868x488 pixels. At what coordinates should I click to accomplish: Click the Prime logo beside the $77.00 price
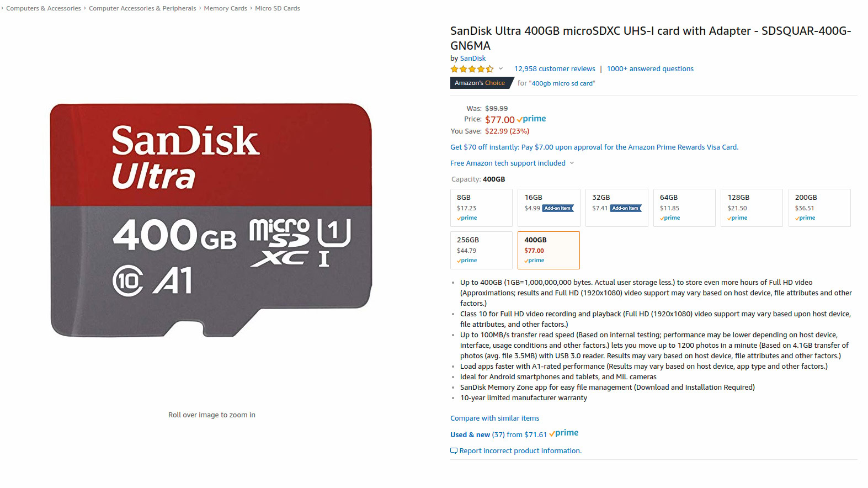coord(531,119)
